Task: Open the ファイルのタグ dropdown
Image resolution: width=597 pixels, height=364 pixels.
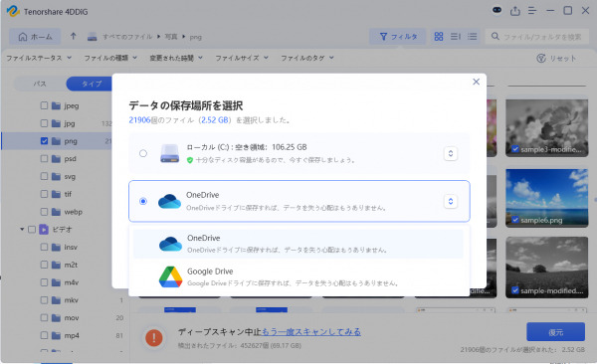Action: [x=307, y=58]
